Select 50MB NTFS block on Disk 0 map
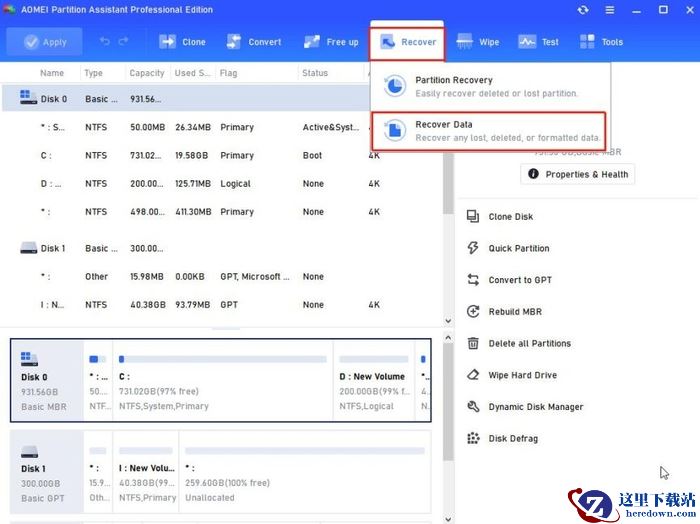700x524 pixels. (x=98, y=380)
